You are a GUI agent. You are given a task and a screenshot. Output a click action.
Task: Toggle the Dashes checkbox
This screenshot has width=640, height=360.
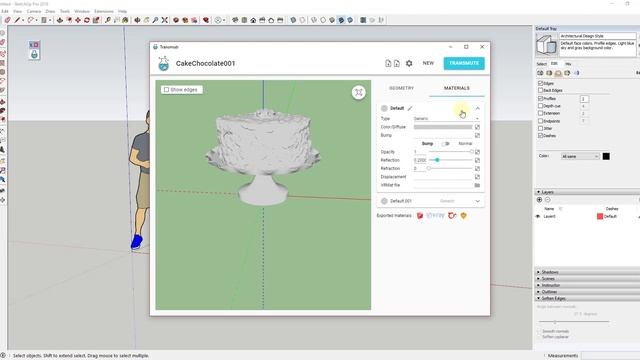coord(540,136)
